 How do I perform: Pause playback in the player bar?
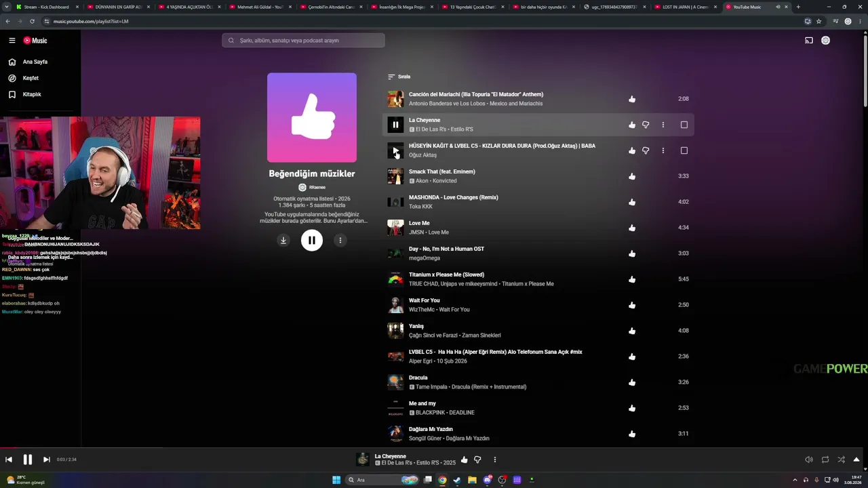[28, 460]
